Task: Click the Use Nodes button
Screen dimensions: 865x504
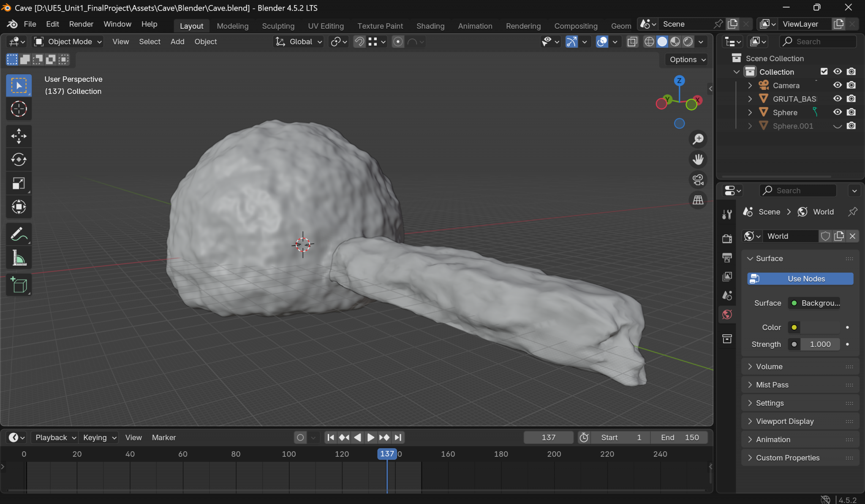Action: coord(800,279)
